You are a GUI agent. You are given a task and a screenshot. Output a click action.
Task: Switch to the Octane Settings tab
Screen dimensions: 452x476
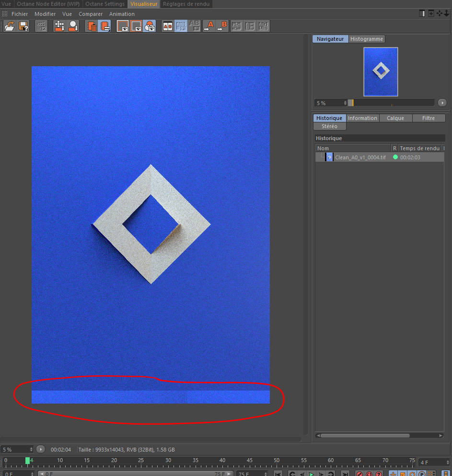pyautogui.click(x=105, y=4)
